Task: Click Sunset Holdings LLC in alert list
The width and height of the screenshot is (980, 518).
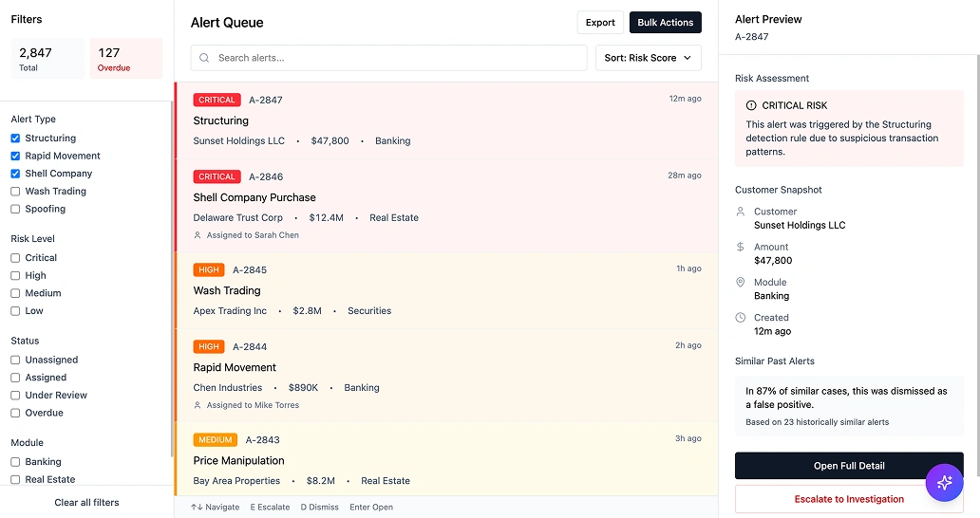Action: (x=238, y=141)
